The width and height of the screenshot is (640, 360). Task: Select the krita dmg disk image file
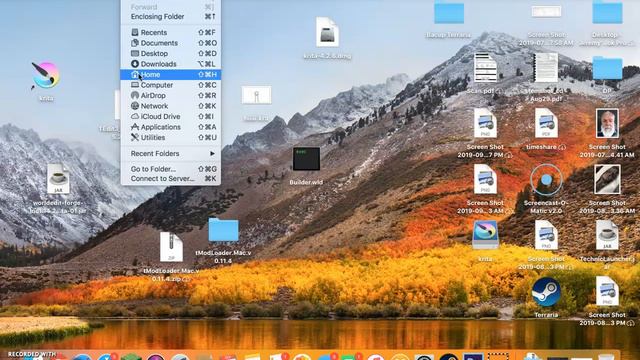point(327,32)
